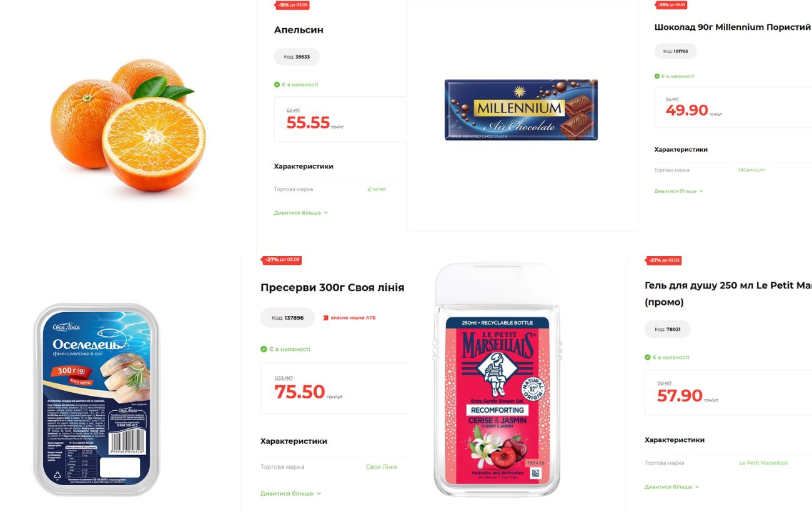Click the -33% discount badge on chocolate
The height and width of the screenshot is (512, 812).
coord(671,4)
